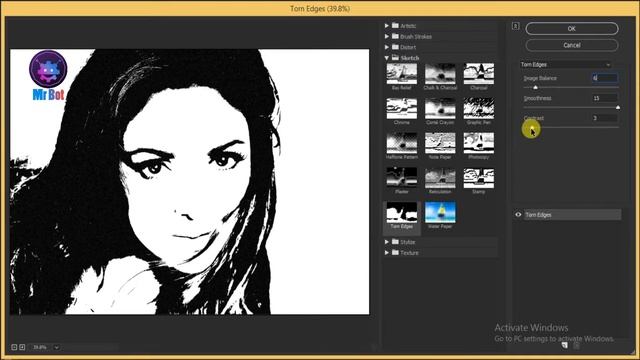The width and height of the screenshot is (640, 360).
Task: Select the Chalk & Charcoal filter thumbnail
Action: pyautogui.click(x=440, y=74)
